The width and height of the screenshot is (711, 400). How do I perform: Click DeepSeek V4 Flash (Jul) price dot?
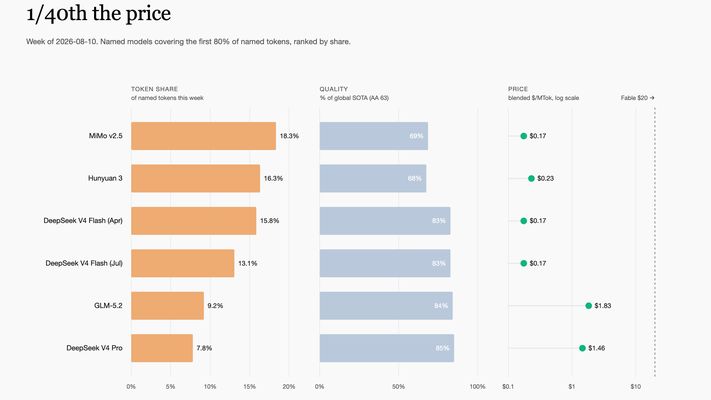tap(524, 263)
